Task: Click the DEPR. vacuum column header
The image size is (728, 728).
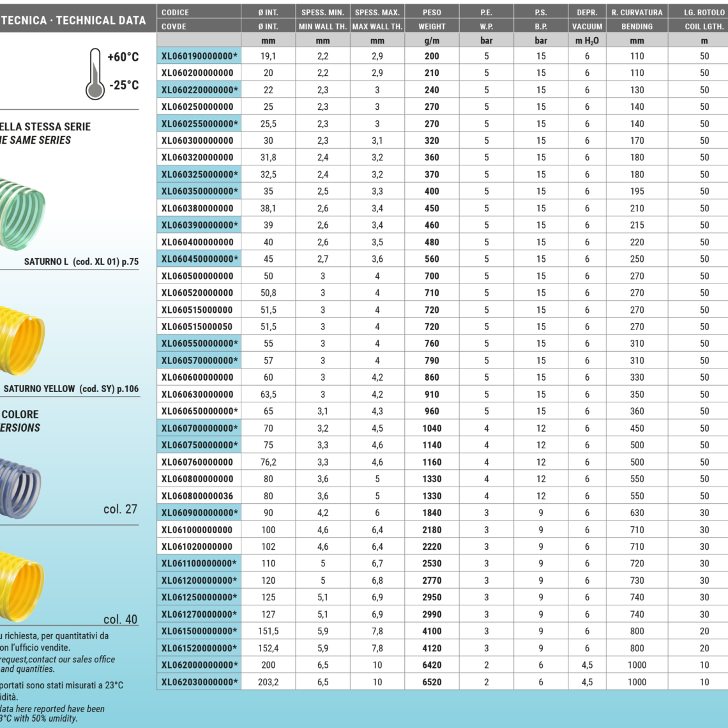Action: 587,12
